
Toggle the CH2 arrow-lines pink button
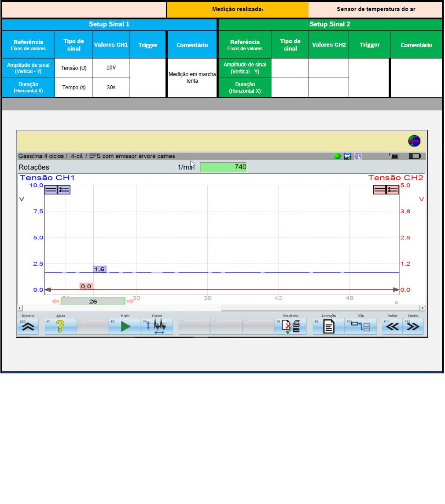pos(393,190)
